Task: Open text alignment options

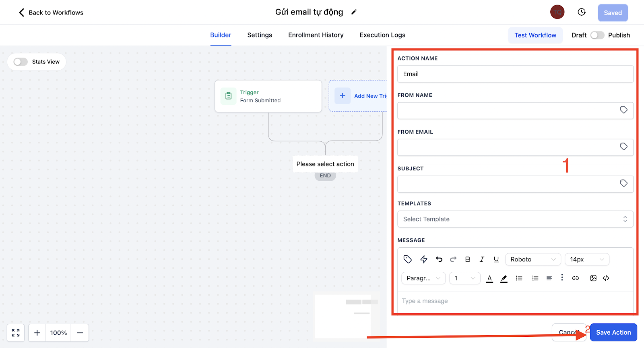Action: (x=549, y=278)
